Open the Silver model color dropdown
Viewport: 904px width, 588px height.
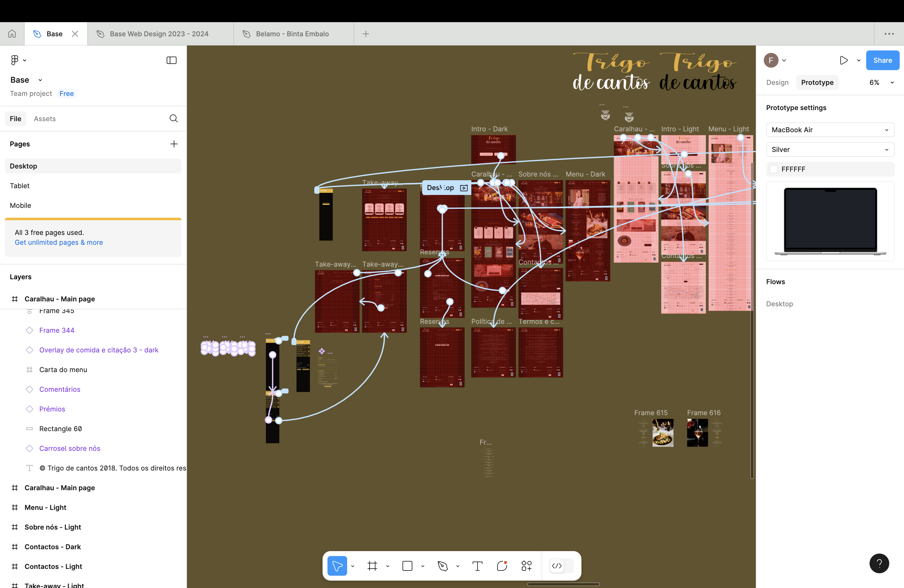[830, 150]
